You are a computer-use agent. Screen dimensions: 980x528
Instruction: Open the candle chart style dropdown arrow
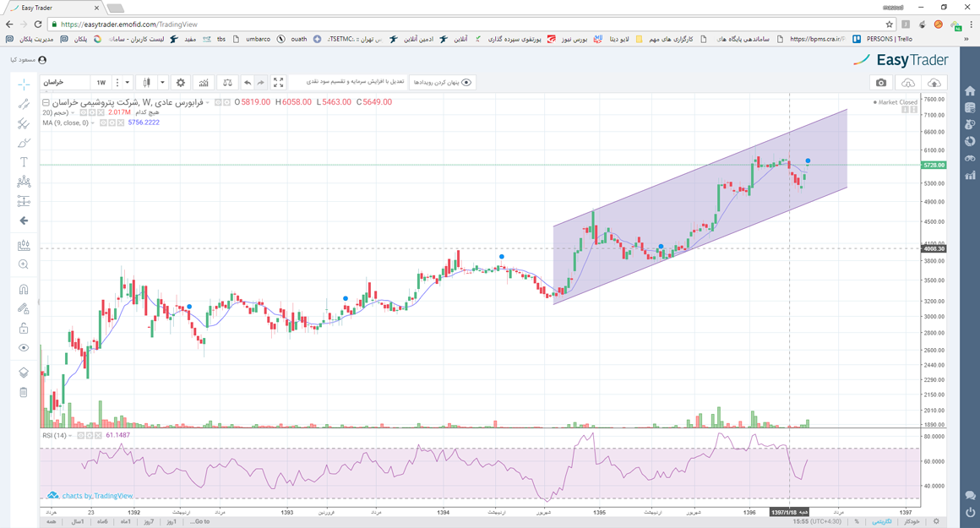pyautogui.click(x=162, y=83)
